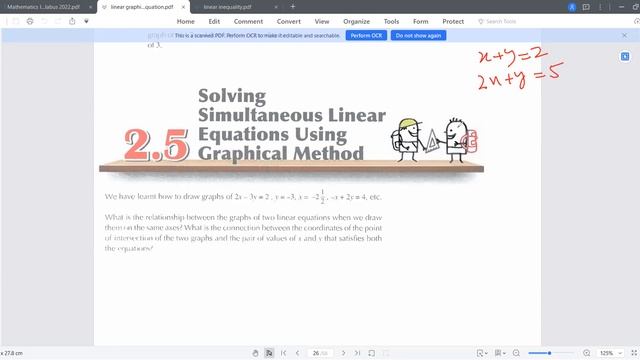Open the blue side panel icon
This screenshot has width=640, height=360.
tap(625, 56)
